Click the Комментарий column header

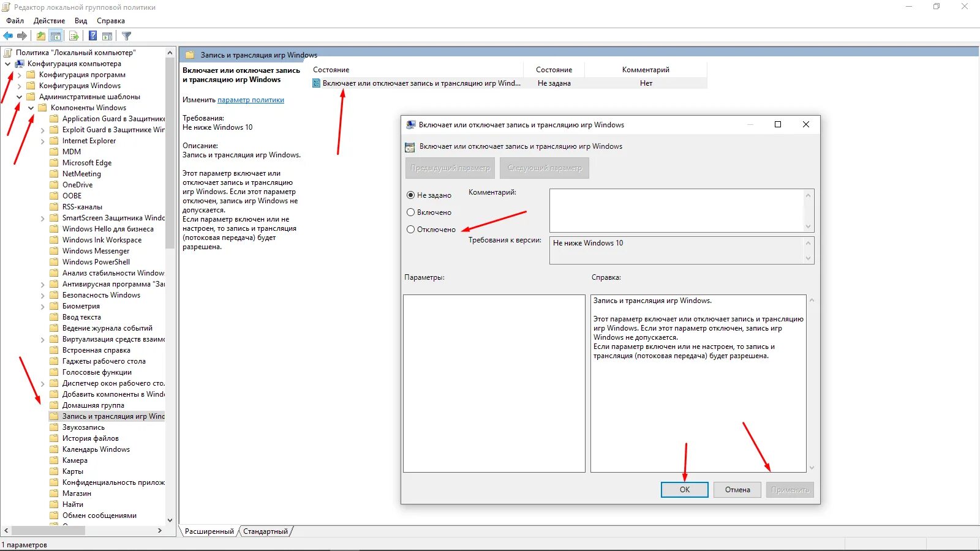pyautogui.click(x=646, y=70)
